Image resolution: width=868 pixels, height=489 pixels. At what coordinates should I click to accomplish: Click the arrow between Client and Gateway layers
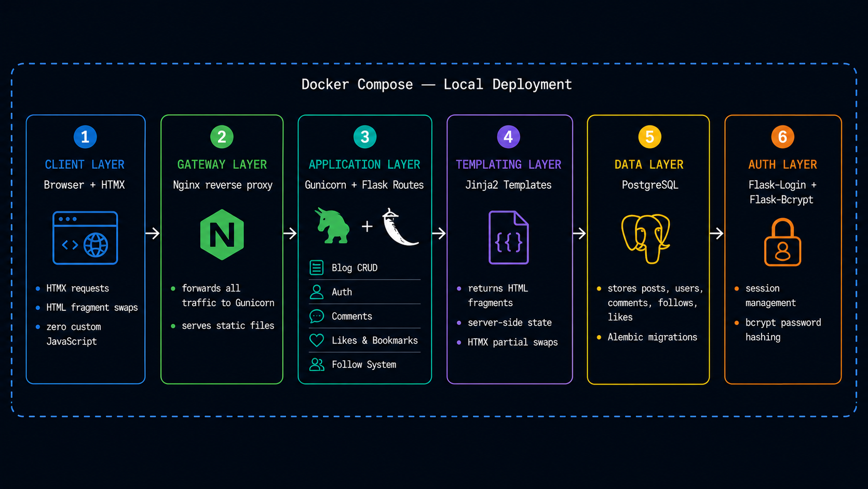[x=153, y=233]
